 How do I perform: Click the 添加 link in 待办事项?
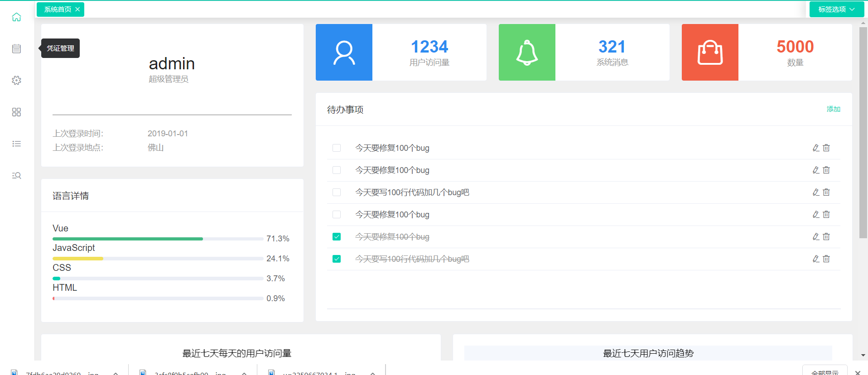833,109
